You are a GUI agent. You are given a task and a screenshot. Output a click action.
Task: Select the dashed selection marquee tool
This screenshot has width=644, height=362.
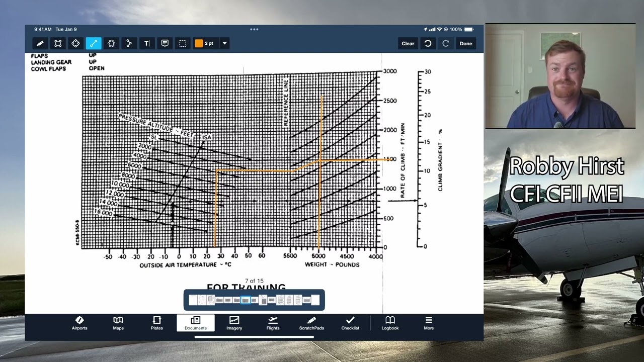[183, 43]
